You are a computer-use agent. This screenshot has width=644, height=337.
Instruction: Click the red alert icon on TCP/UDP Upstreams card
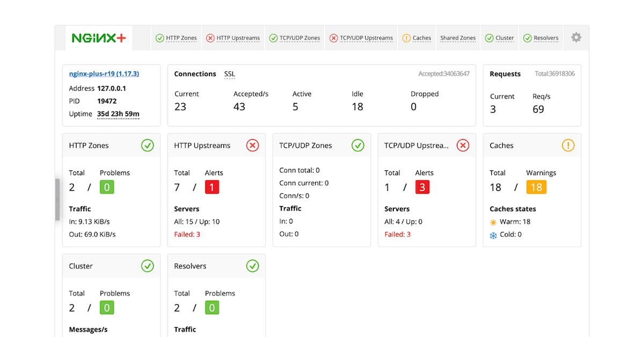point(463,145)
